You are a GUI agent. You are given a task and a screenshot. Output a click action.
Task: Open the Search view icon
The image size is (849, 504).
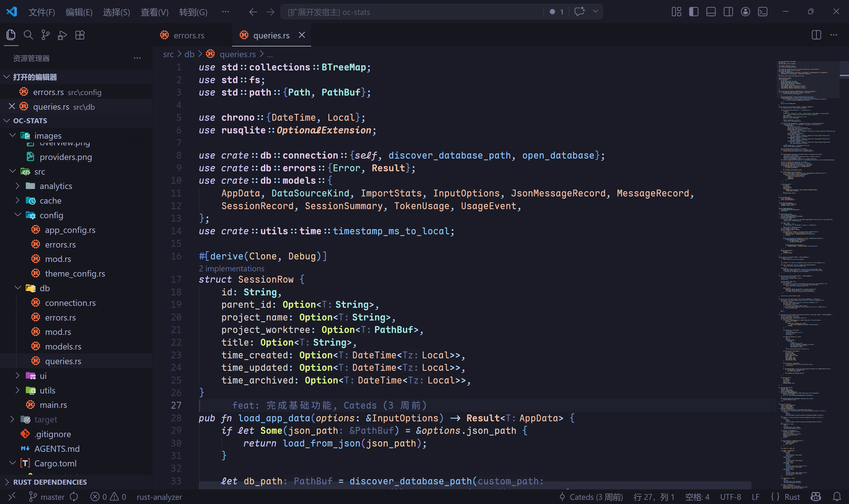click(x=28, y=35)
